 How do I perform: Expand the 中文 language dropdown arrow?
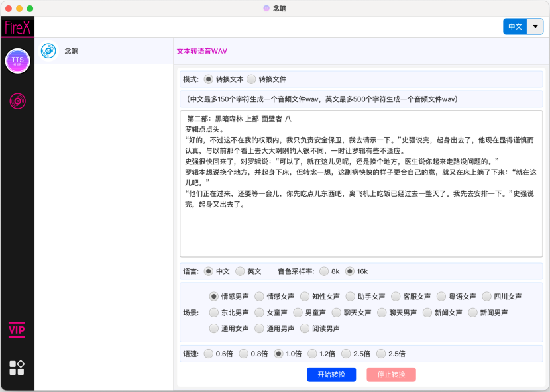pos(535,26)
